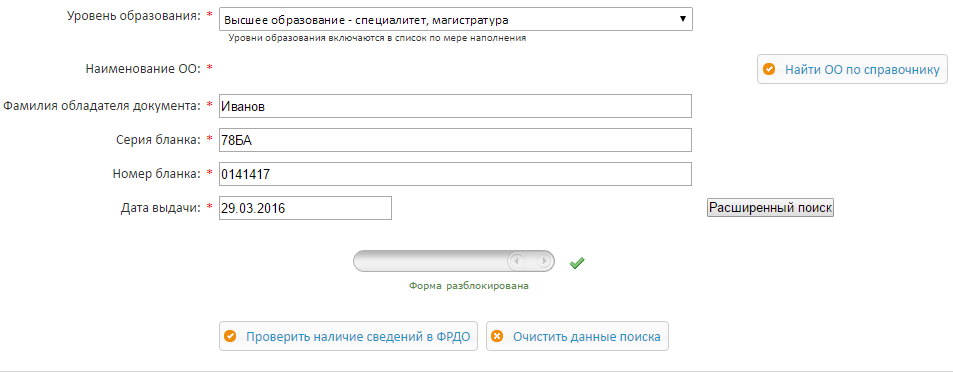953x372 pixels.
Task: Select the Номер бланка field with 0141417
Action: click(x=455, y=174)
